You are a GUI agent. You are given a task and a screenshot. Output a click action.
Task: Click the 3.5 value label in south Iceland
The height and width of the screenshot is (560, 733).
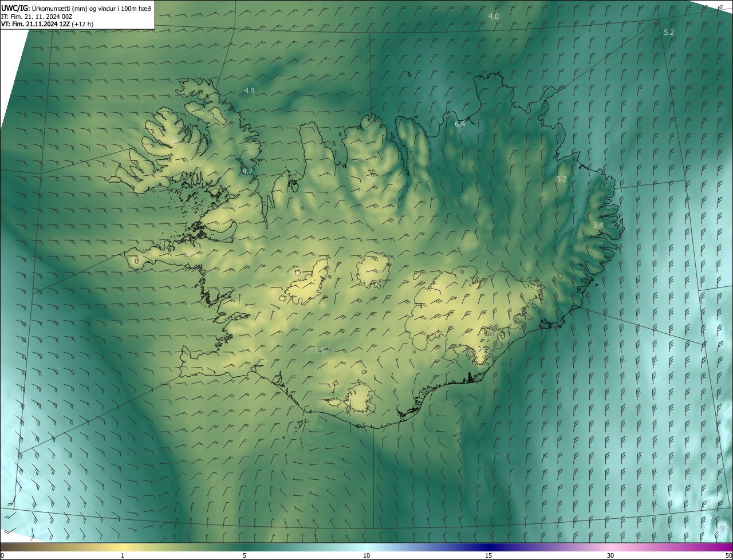coord(319,350)
